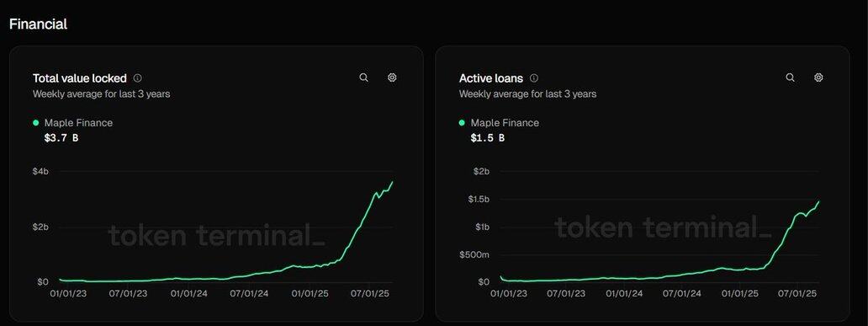Select the Financial section heading
This screenshot has height=326, width=868.
tap(38, 24)
